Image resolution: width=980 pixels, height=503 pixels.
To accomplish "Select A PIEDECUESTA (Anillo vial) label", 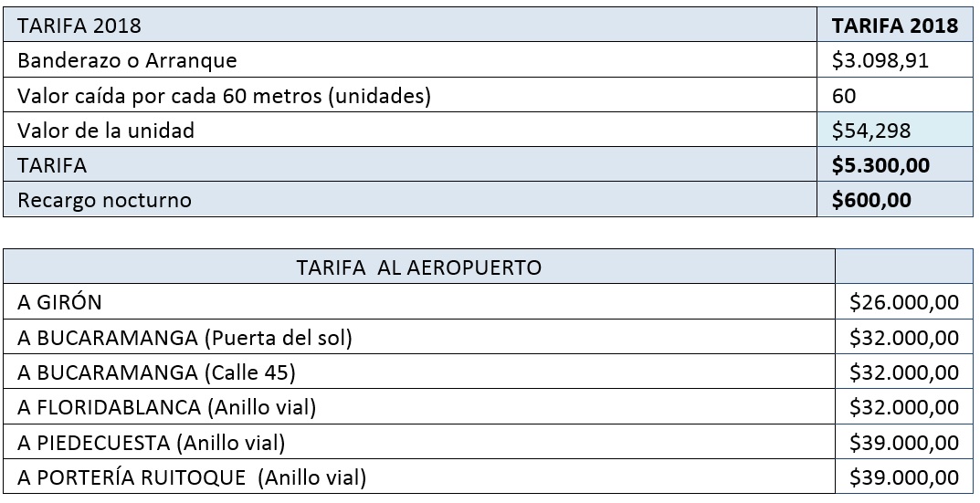I will [152, 443].
